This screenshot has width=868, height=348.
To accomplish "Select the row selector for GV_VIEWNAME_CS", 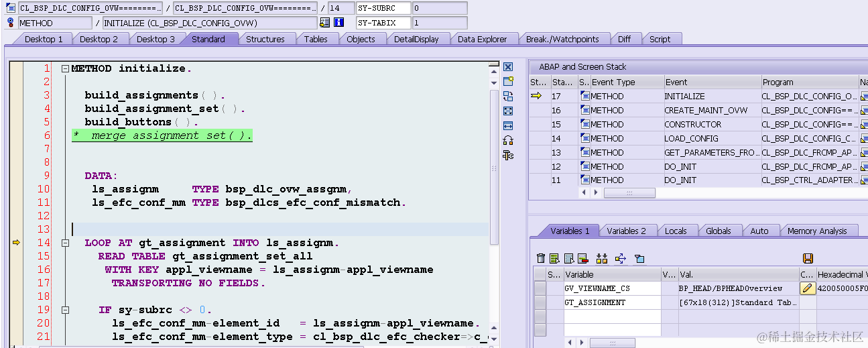I will coord(540,288).
